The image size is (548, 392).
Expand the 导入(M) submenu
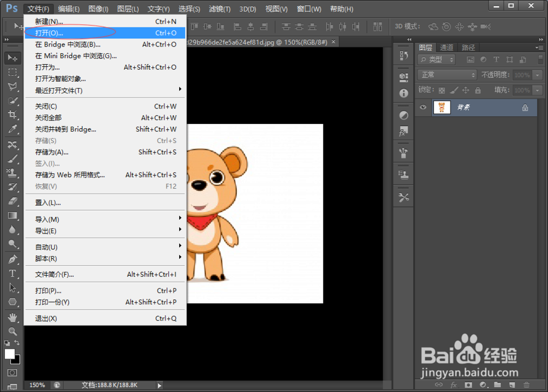(105, 219)
